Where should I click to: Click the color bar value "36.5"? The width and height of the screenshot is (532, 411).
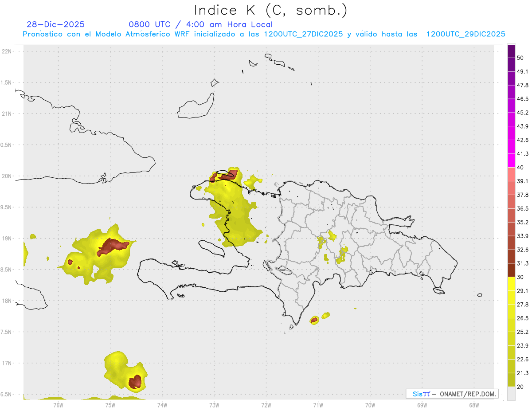pyautogui.click(x=523, y=209)
